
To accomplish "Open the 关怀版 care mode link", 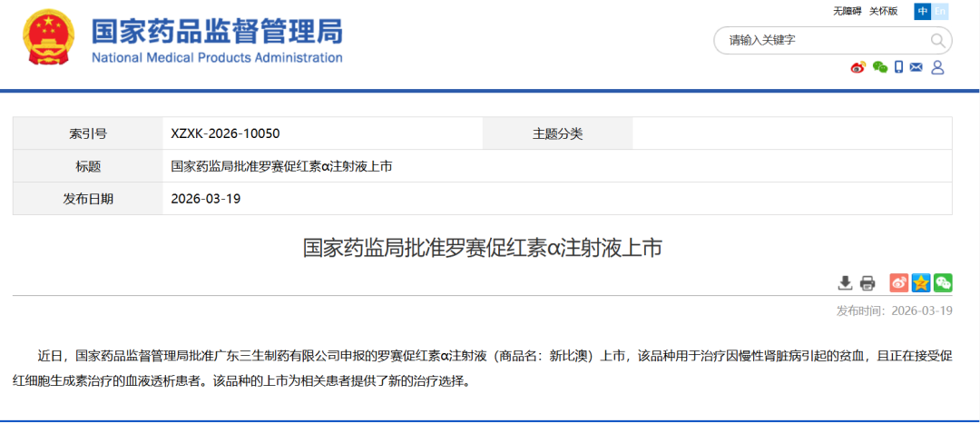I will (883, 11).
